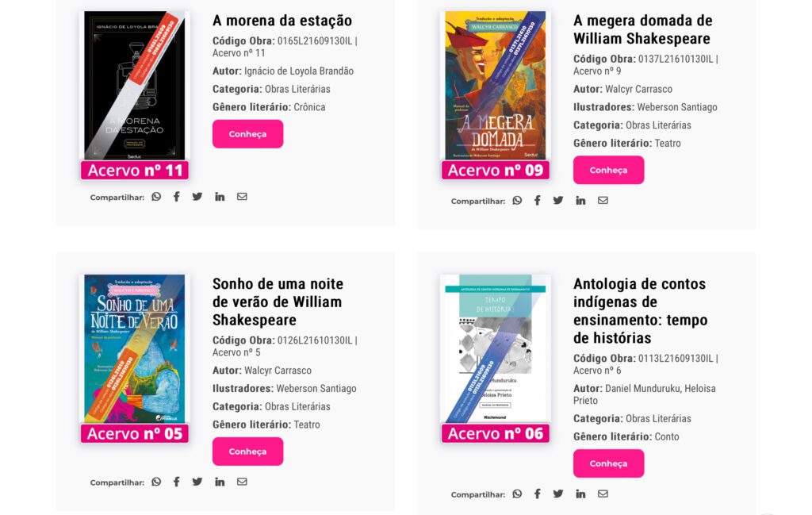Share A morena da estação by email

tap(242, 196)
